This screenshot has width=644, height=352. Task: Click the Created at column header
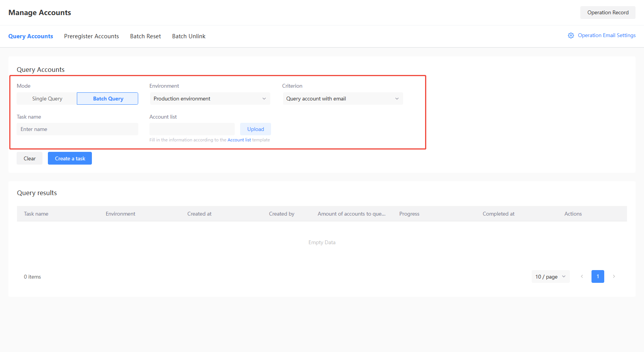pyautogui.click(x=199, y=214)
